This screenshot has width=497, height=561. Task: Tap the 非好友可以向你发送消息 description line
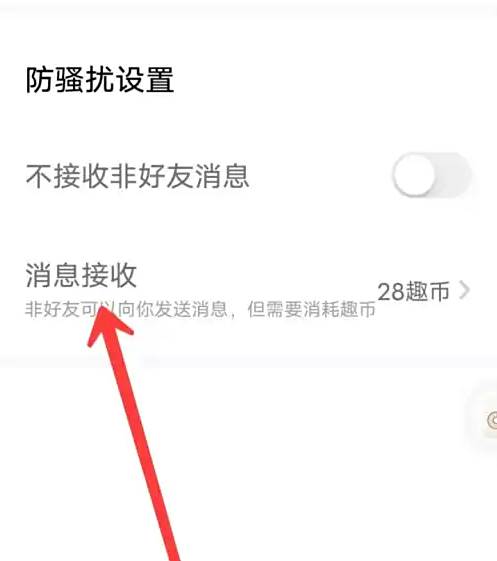pos(126,310)
